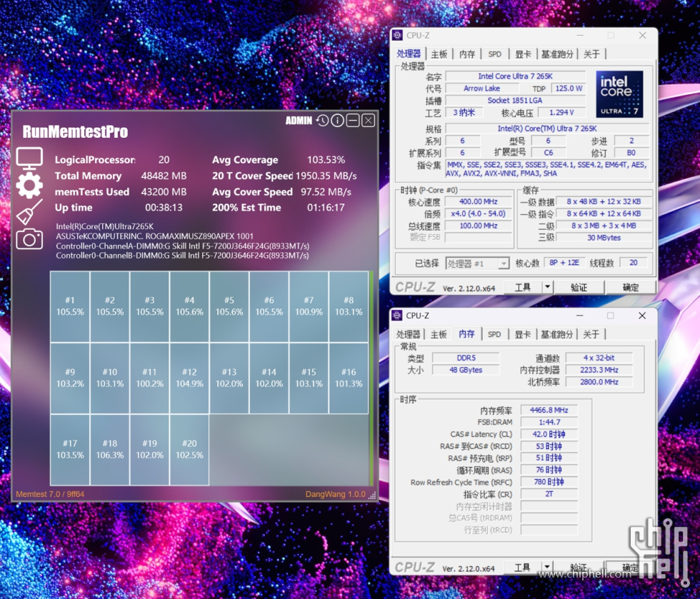The image size is (700, 599).
Task: Click the 内存频率 value 4466.8 MHz
Action: [549, 410]
